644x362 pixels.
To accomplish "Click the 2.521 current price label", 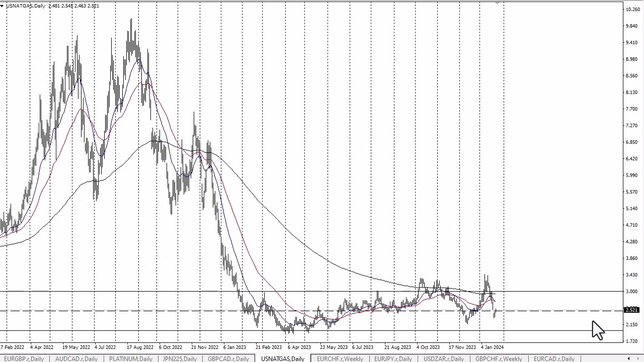I will coord(631,310).
